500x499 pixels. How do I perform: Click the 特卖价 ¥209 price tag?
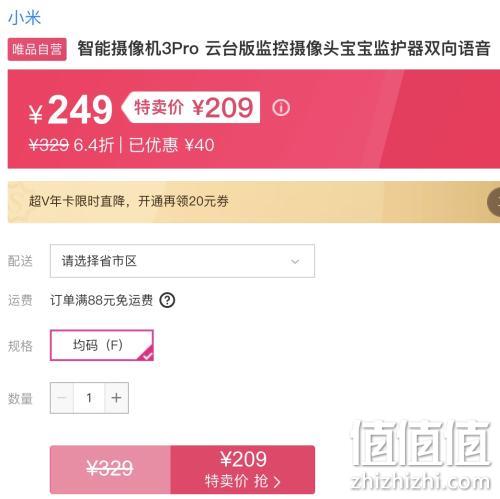191,107
